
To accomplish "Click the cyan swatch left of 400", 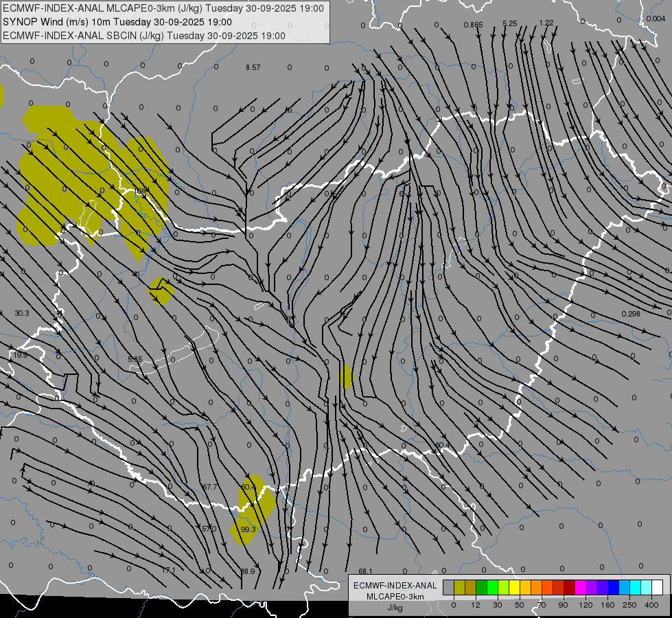I will 646,587.
